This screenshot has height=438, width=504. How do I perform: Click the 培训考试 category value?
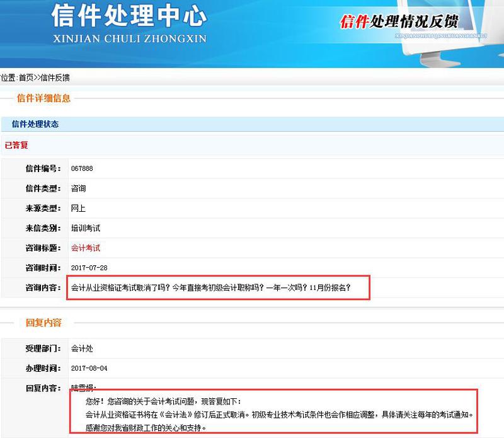click(x=85, y=228)
